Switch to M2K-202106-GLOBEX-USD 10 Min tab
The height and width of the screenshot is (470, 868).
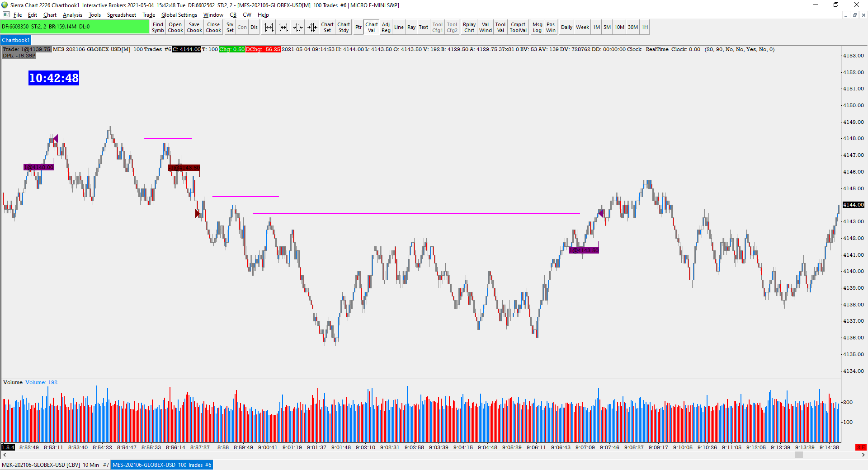tap(55, 465)
